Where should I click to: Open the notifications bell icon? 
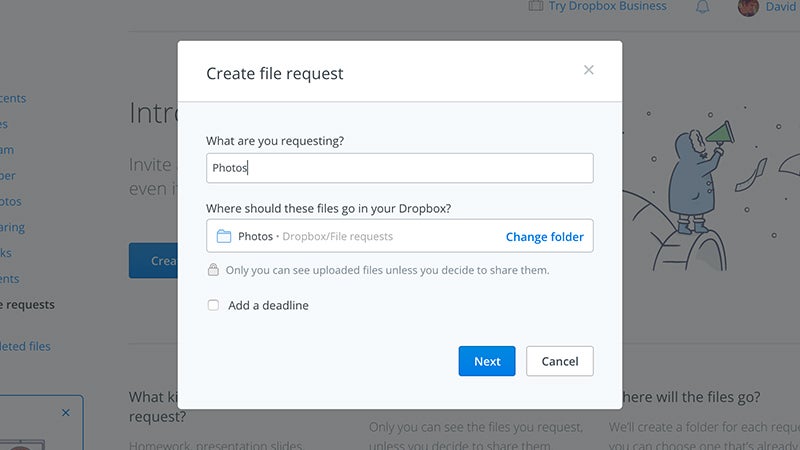(x=703, y=7)
